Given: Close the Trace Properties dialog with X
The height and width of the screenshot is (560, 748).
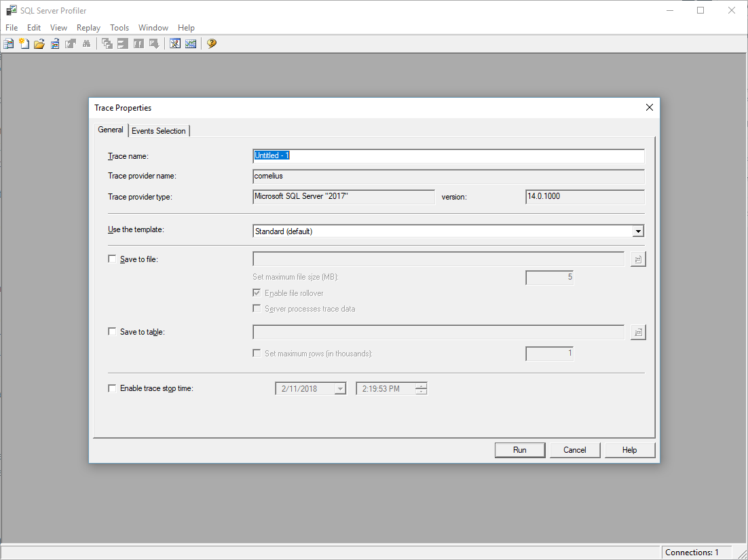Looking at the screenshot, I should click(x=650, y=107).
